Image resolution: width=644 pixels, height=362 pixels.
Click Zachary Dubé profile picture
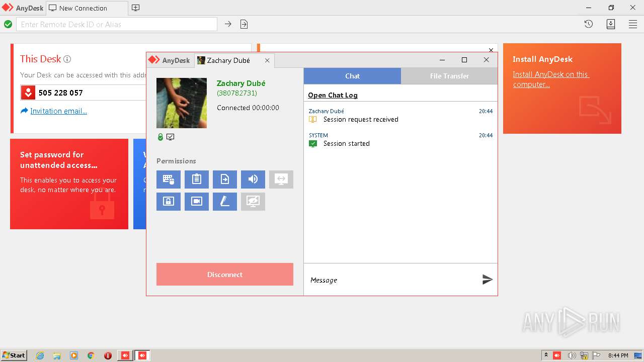click(182, 103)
